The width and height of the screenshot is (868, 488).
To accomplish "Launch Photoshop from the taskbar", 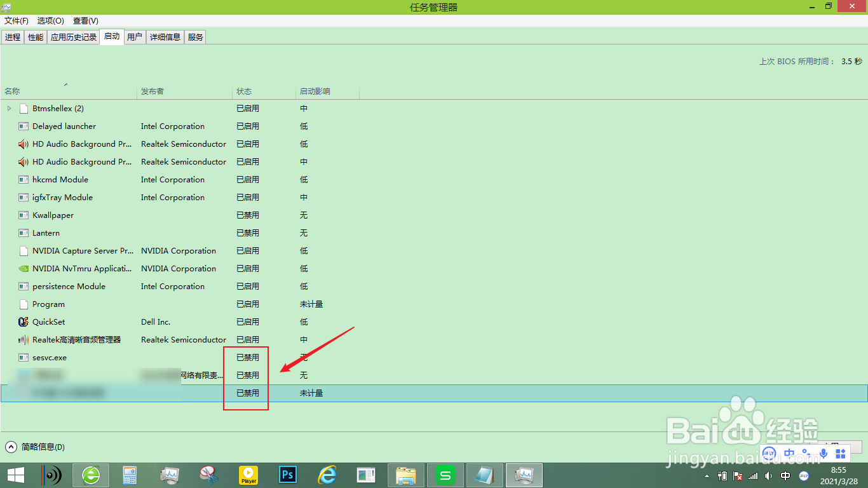I will [288, 475].
